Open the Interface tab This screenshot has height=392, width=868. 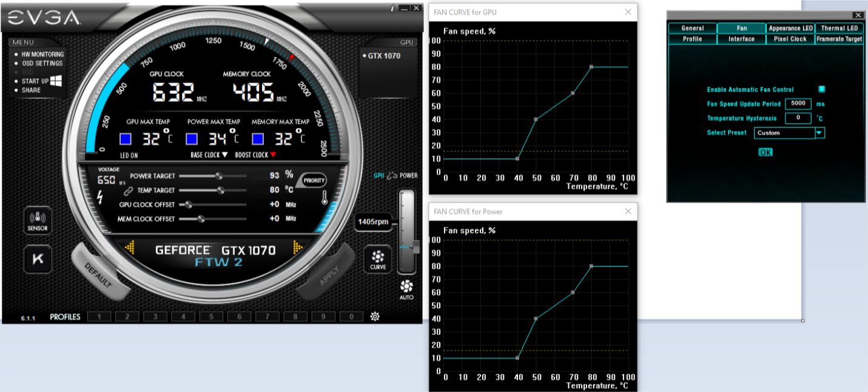pyautogui.click(x=741, y=39)
